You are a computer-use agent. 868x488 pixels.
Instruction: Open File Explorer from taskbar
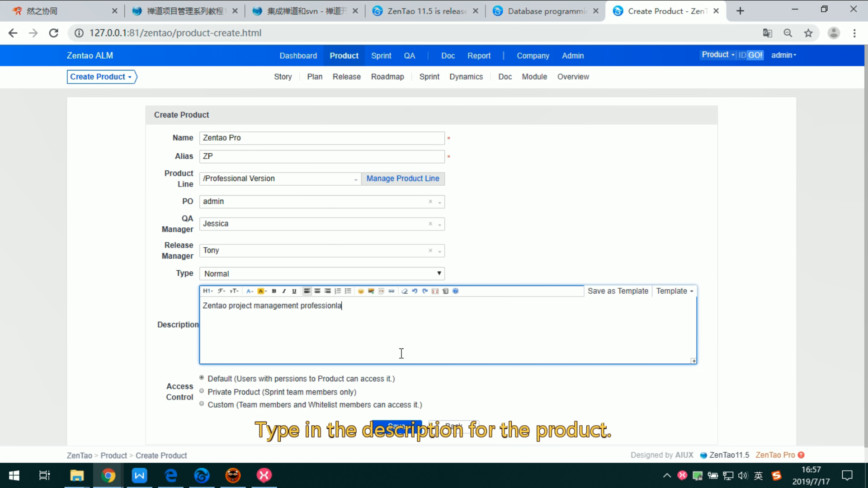(77, 475)
